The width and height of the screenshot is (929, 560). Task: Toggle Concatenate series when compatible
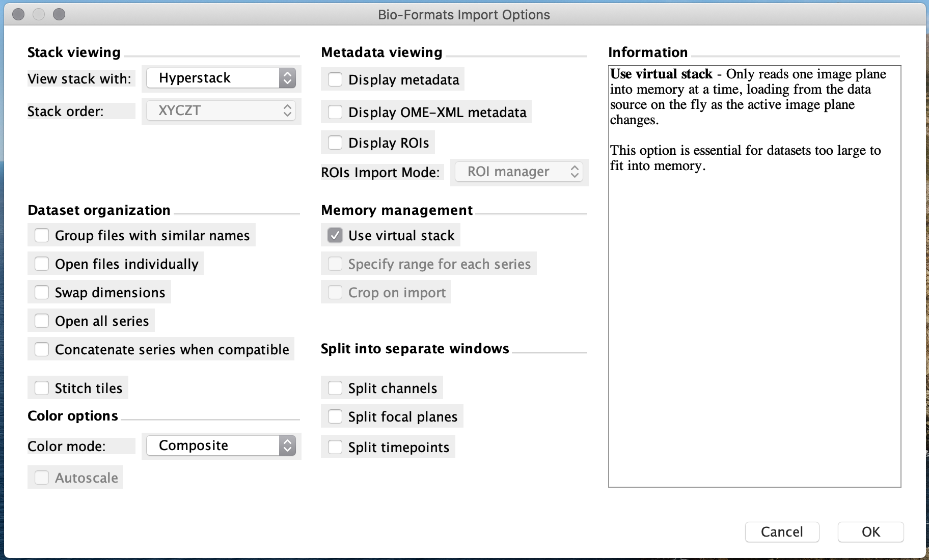[42, 349]
